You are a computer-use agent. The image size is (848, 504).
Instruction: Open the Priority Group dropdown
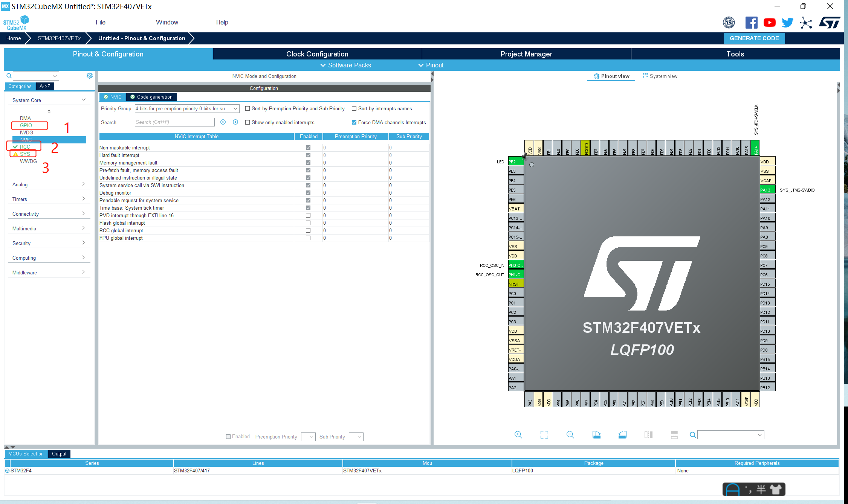[x=235, y=108]
